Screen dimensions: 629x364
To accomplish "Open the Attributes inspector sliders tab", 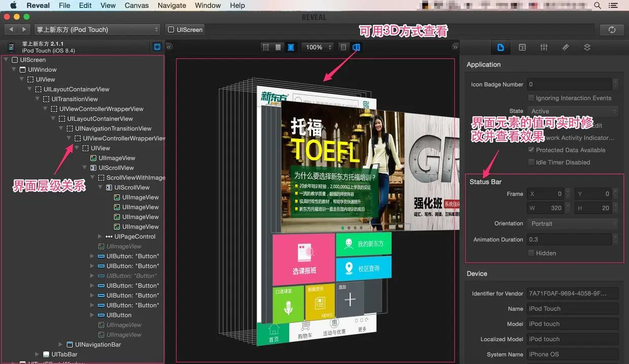I will (x=544, y=47).
